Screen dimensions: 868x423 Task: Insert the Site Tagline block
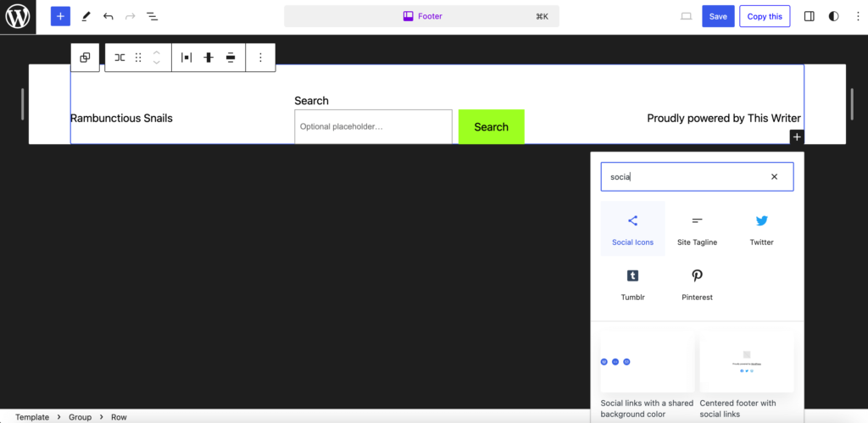coord(697,229)
